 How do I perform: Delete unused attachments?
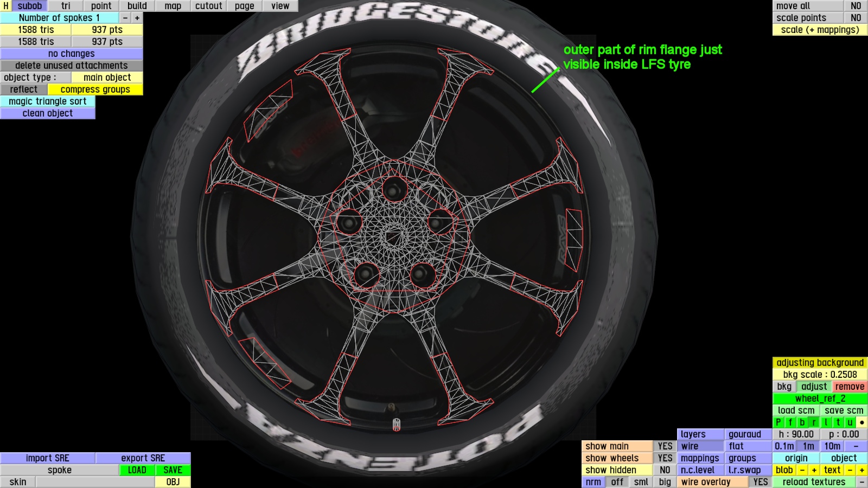pyautogui.click(x=72, y=66)
